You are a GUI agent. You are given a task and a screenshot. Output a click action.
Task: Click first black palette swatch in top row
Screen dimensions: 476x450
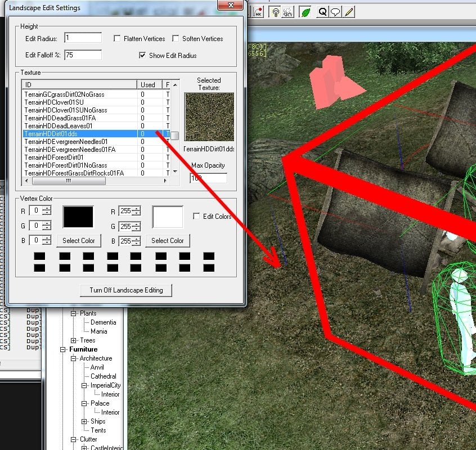click(39, 256)
